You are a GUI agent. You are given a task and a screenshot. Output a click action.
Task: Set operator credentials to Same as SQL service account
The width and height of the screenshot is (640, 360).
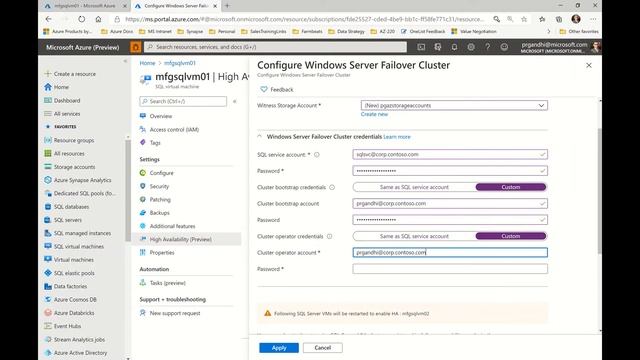[x=414, y=236]
